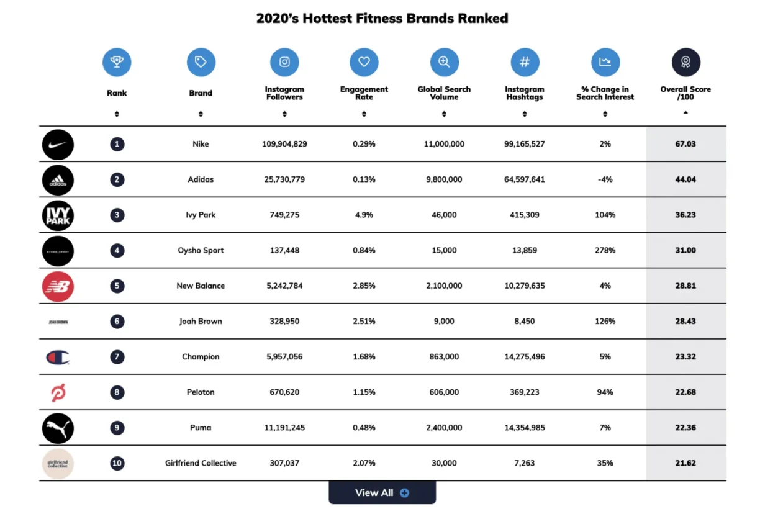The width and height of the screenshot is (760, 532).
Task: Select the Nike swoosh logo
Action: point(58,144)
